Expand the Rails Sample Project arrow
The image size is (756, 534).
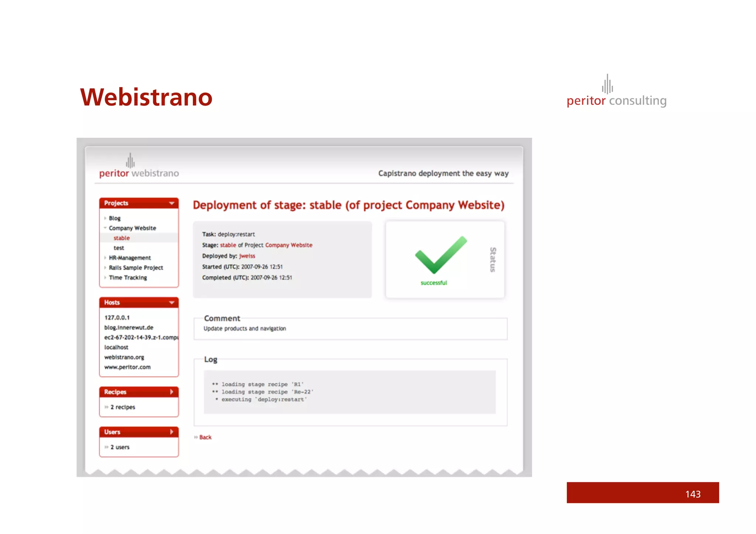[x=105, y=268]
